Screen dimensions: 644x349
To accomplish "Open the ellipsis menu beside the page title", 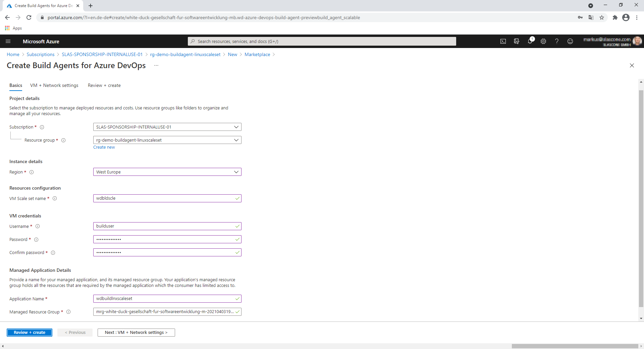I will [156, 65].
